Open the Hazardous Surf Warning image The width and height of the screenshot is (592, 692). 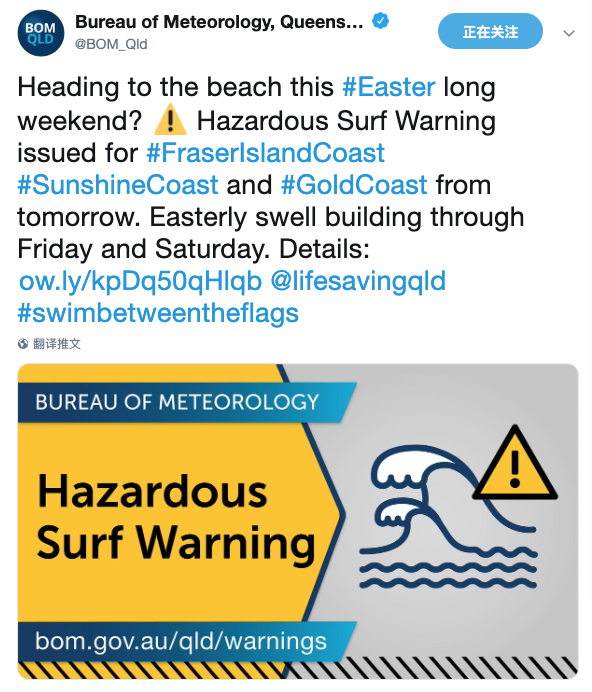[x=298, y=522]
